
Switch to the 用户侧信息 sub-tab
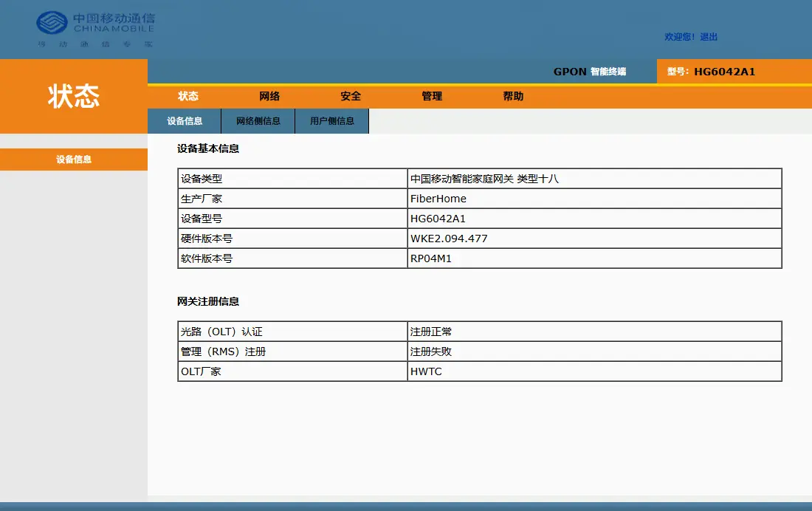(x=332, y=121)
